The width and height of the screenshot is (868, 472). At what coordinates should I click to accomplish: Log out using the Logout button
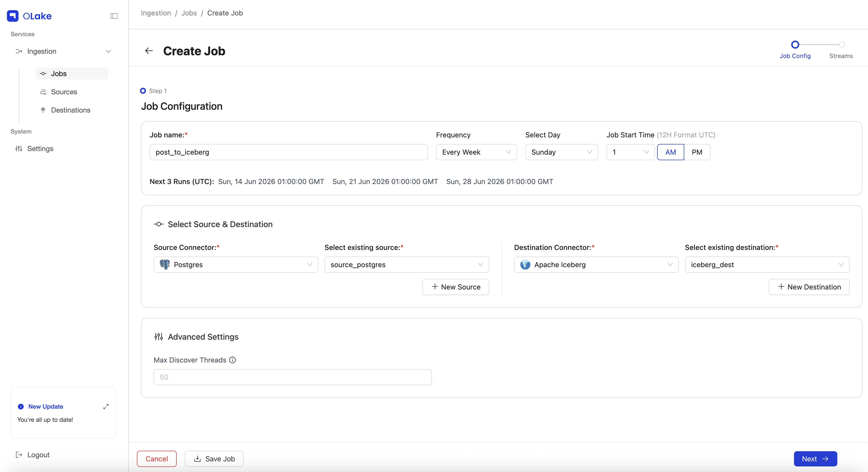pos(33,455)
